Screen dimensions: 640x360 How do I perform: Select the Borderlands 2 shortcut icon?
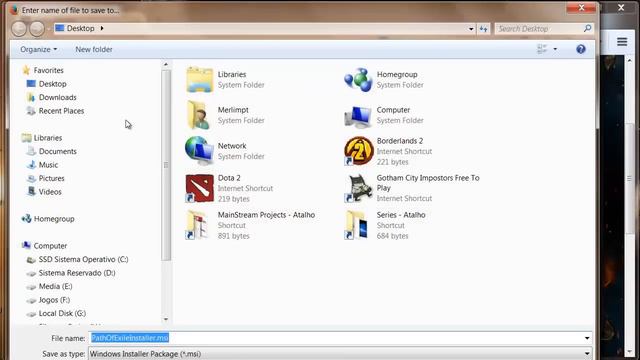[358, 151]
